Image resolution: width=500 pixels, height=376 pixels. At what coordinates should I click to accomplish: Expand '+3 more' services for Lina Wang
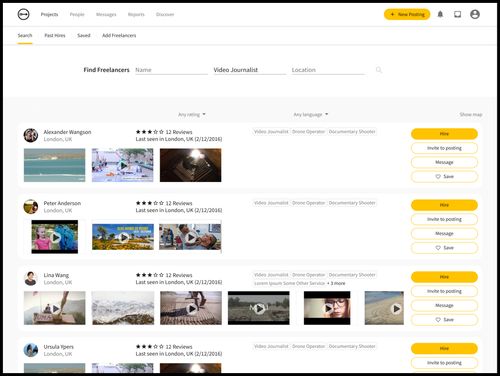tap(336, 283)
